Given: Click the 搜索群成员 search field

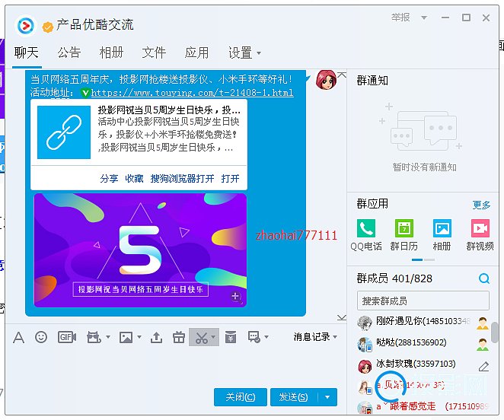Looking at the screenshot, I should click(423, 301).
